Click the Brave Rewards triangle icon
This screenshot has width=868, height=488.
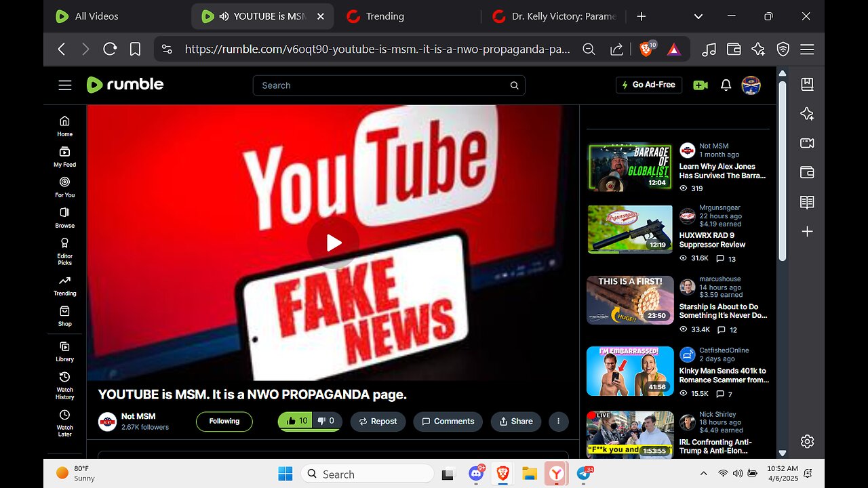(x=673, y=49)
